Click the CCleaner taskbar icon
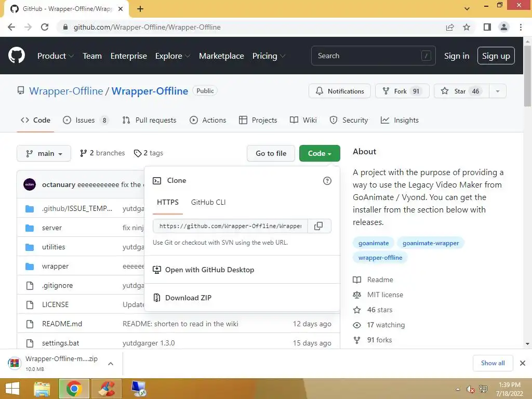532x399 pixels. [x=107, y=389]
